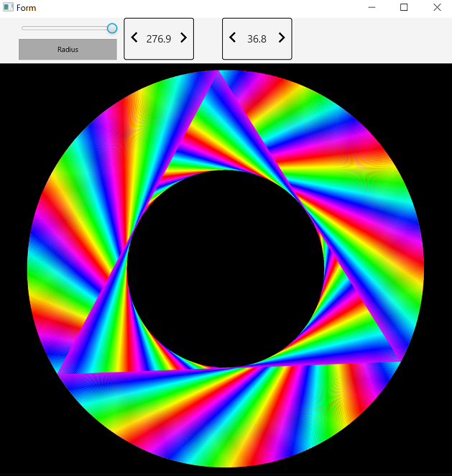Click the gray Radius label button
The height and width of the screenshot is (476, 452).
click(x=68, y=49)
